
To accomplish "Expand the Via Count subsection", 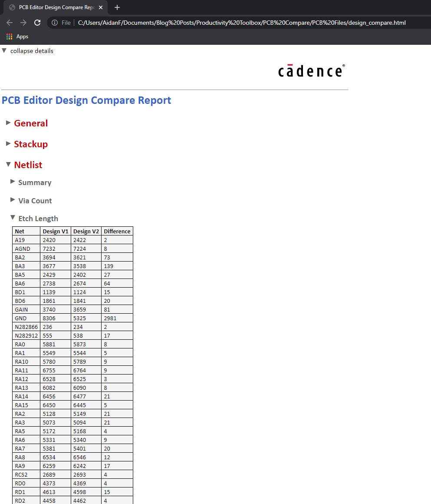I will point(13,200).
